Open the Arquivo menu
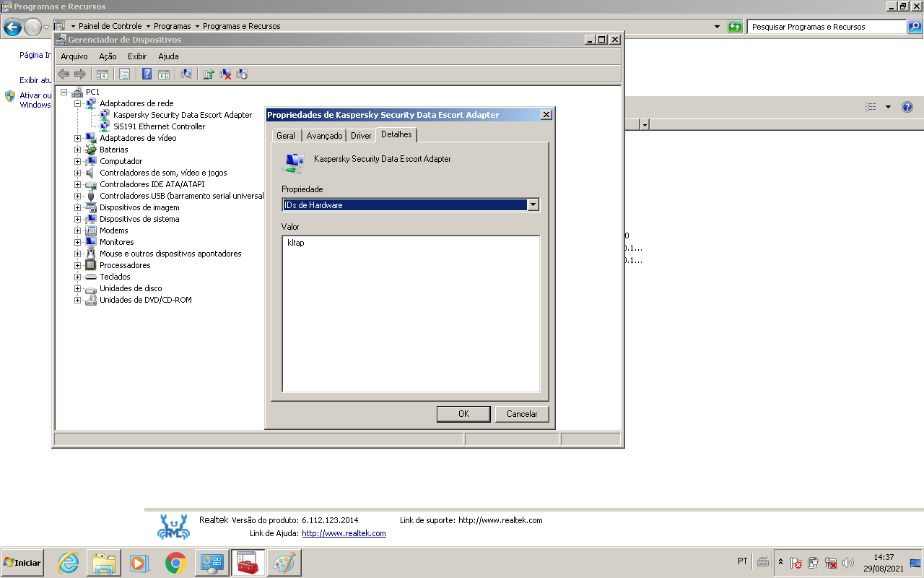The height and width of the screenshot is (578, 924). tap(74, 56)
